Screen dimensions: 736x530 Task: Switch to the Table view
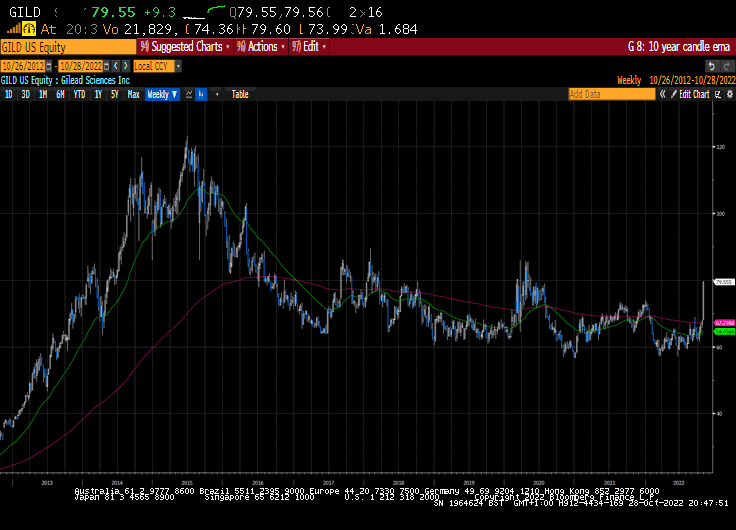tap(240, 94)
